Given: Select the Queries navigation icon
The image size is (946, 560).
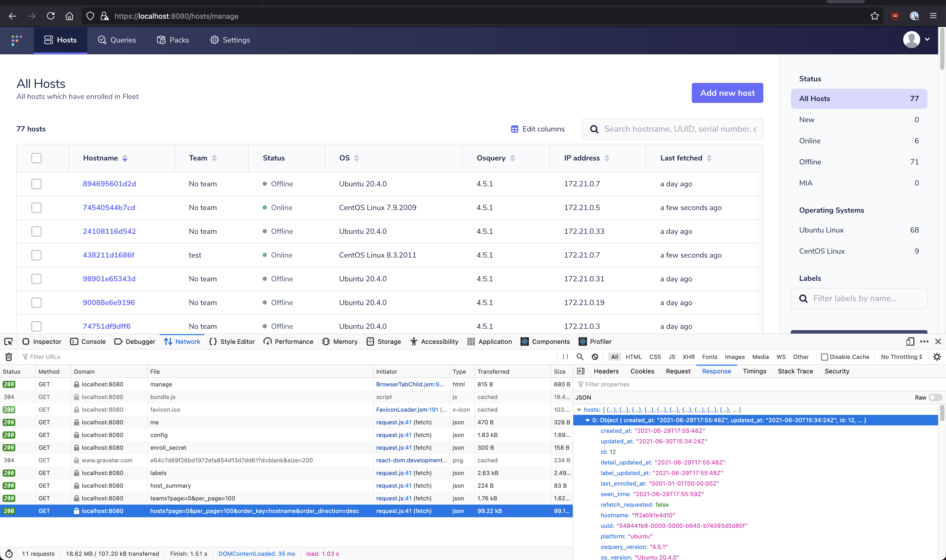Looking at the screenshot, I should pos(102,40).
